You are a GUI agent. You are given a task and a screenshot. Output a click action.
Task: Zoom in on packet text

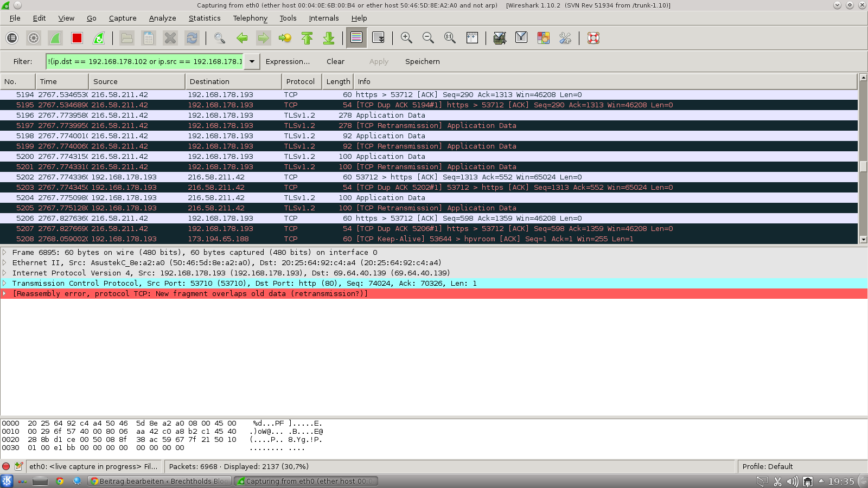[406, 38]
